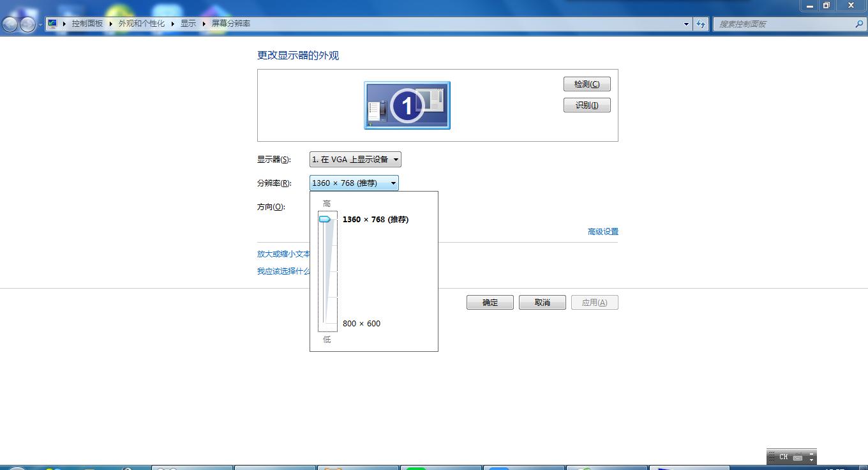Expand the arrow before 显示 breadcrumb
The image size is (868, 470).
[x=173, y=24]
